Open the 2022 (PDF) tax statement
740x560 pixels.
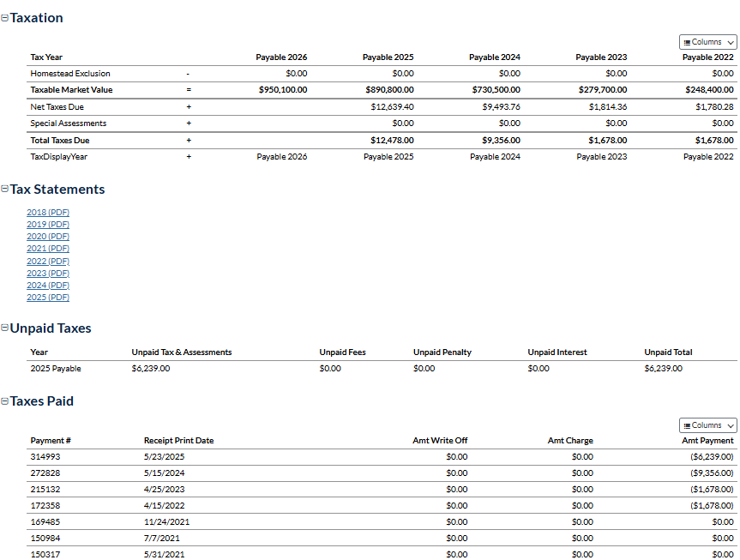[x=48, y=261]
